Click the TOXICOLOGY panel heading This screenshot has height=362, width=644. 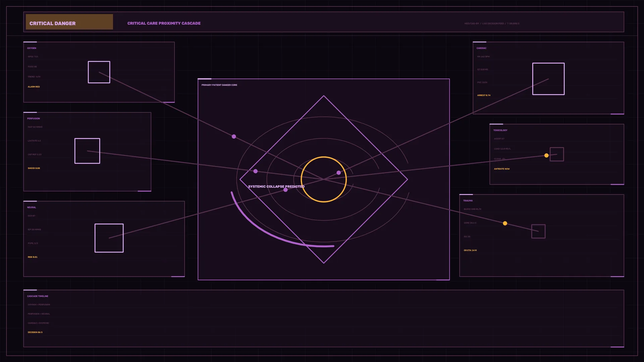coord(500,130)
